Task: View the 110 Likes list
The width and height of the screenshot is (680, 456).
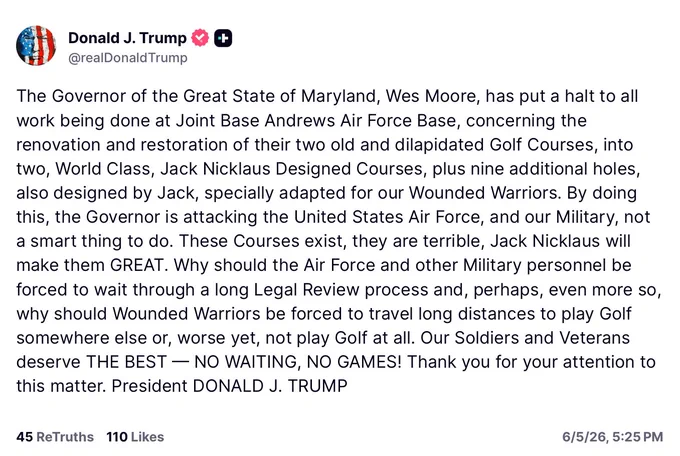Action: coord(135,436)
